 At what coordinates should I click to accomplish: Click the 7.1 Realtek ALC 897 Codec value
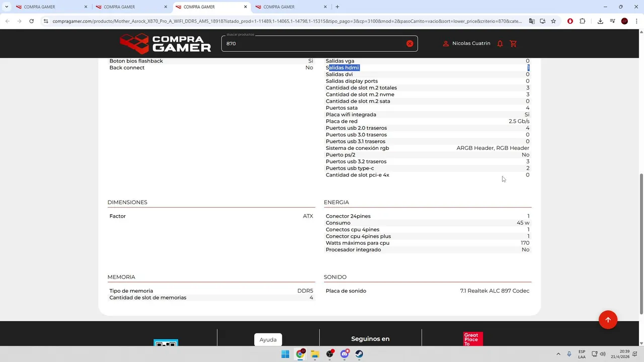[x=495, y=291]
